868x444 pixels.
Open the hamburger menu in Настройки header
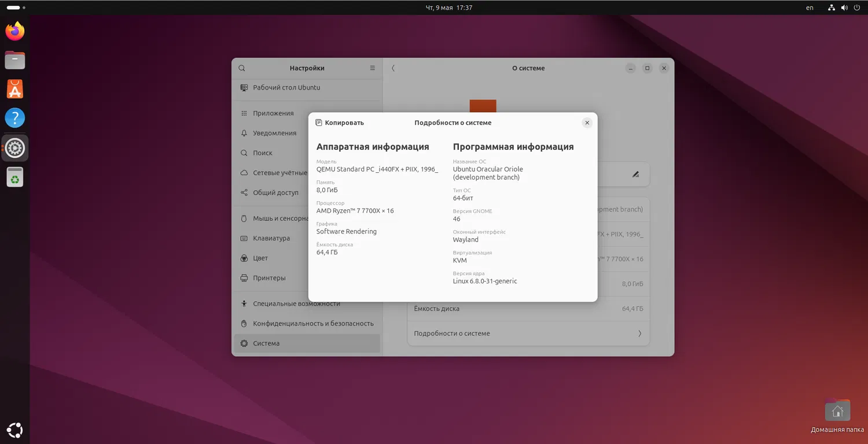(373, 68)
